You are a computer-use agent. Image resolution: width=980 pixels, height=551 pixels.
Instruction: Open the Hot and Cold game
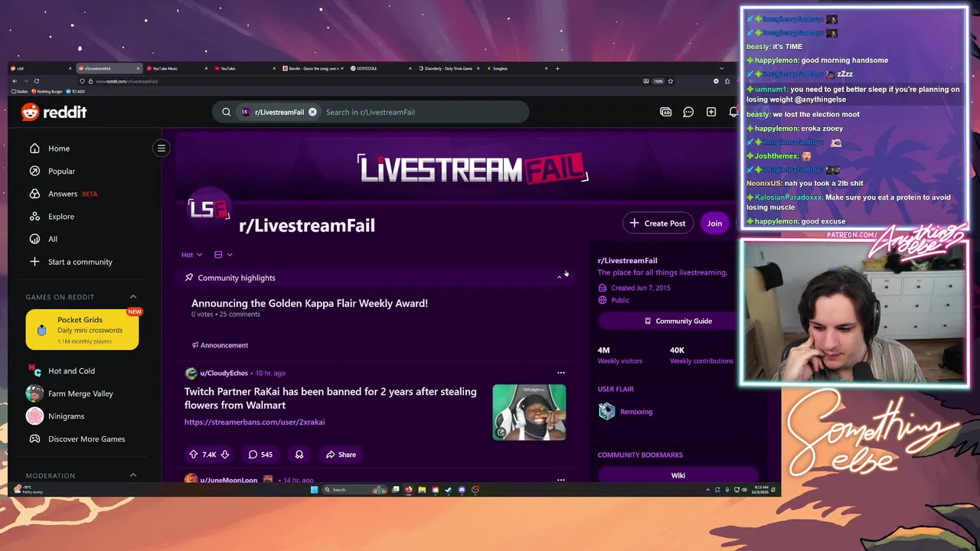click(71, 371)
